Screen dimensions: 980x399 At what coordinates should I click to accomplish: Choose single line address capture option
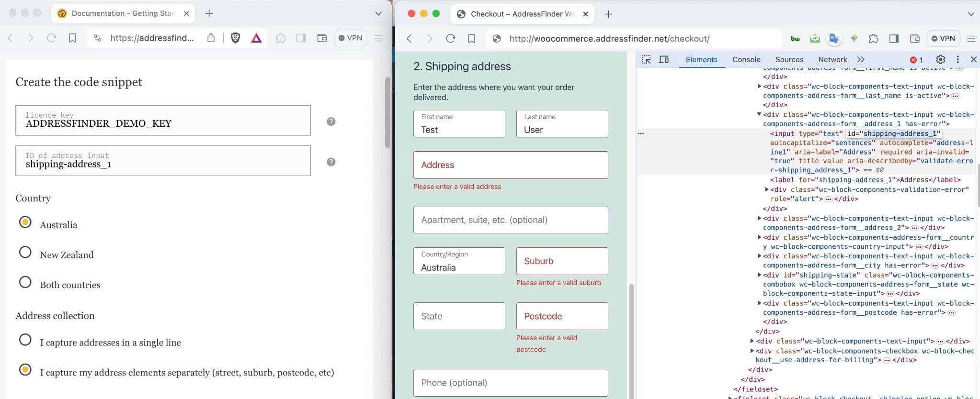[25, 340]
